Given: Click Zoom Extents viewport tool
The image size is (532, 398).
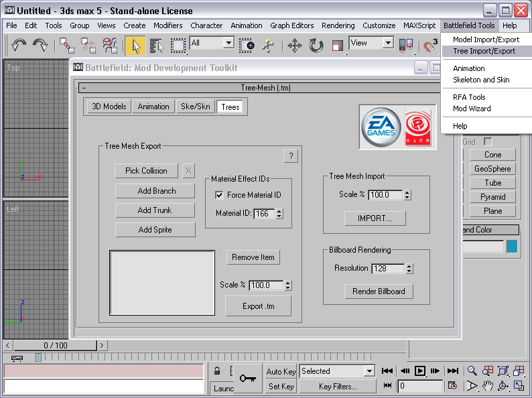Looking at the screenshot, I should (x=503, y=371).
